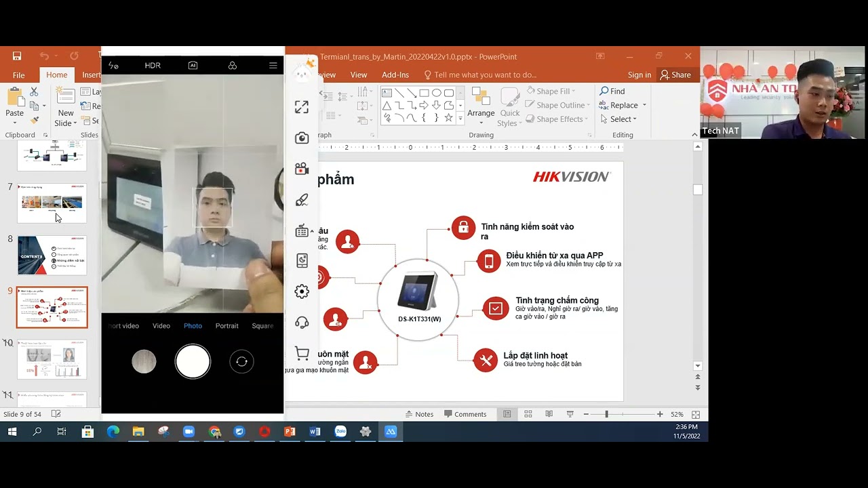This screenshot has width=868, height=488.
Task: Select the Format Painter brush icon
Action: (x=34, y=120)
